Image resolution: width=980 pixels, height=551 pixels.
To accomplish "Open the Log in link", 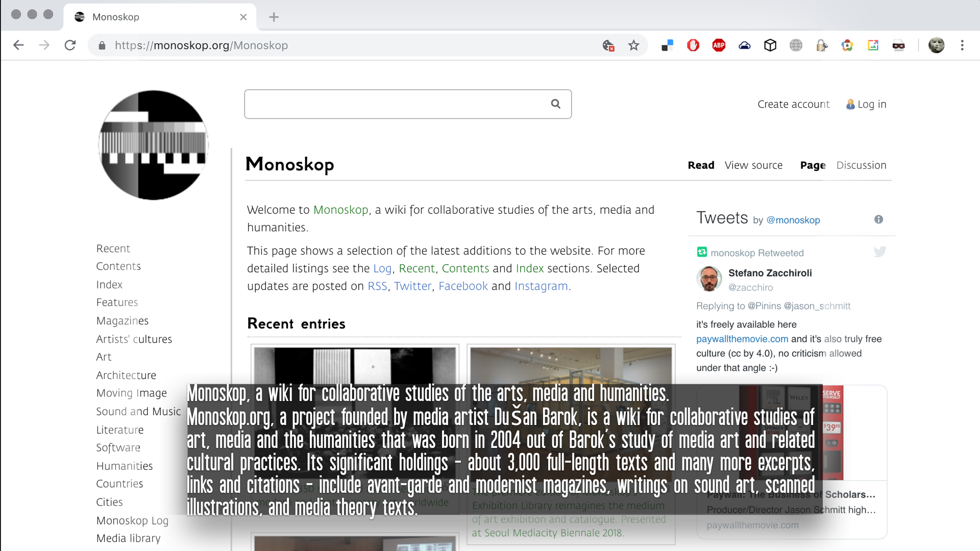I will (x=871, y=104).
